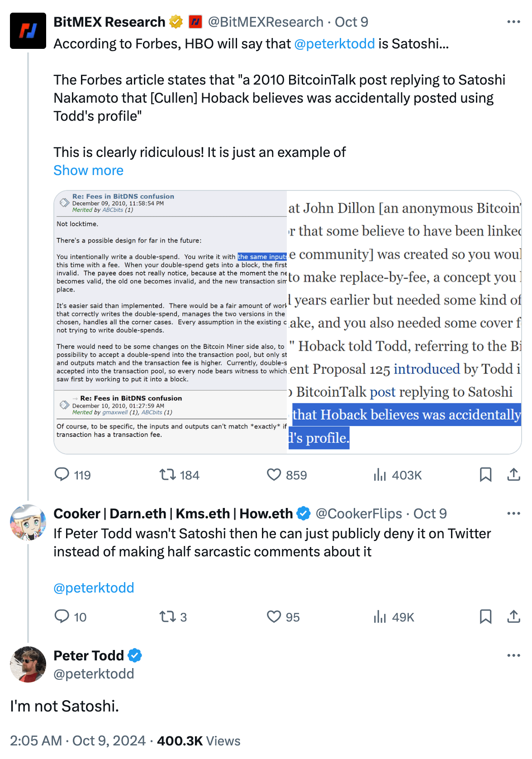Bookmark the BitMEX Research tweet
Viewport: 532px width, 759px height.
click(486, 475)
